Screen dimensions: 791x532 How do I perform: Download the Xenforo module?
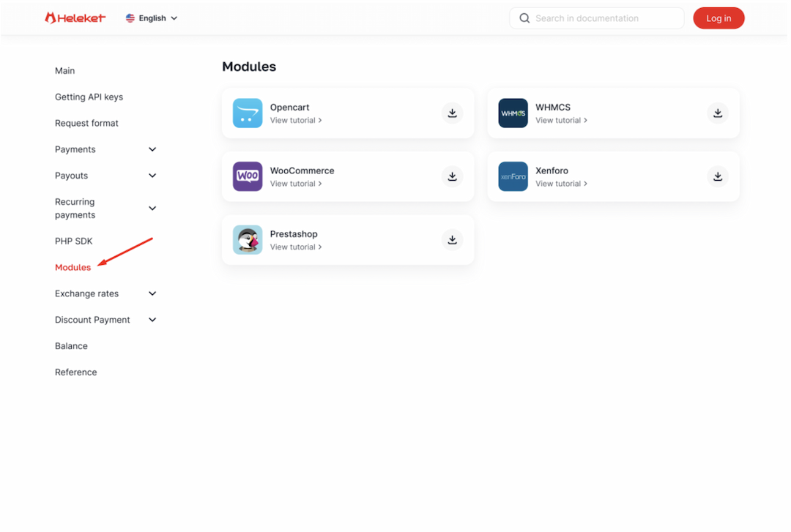tap(718, 176)
